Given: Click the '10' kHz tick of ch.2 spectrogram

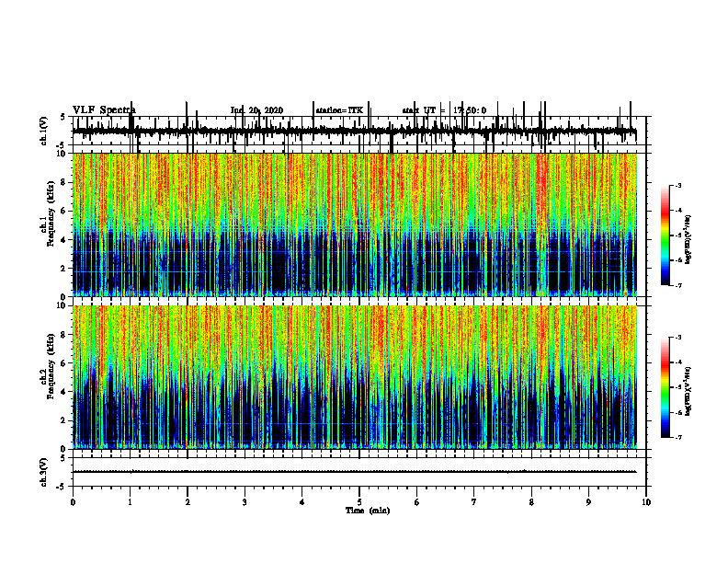Looking at the screenshot, I should (62, 305).
